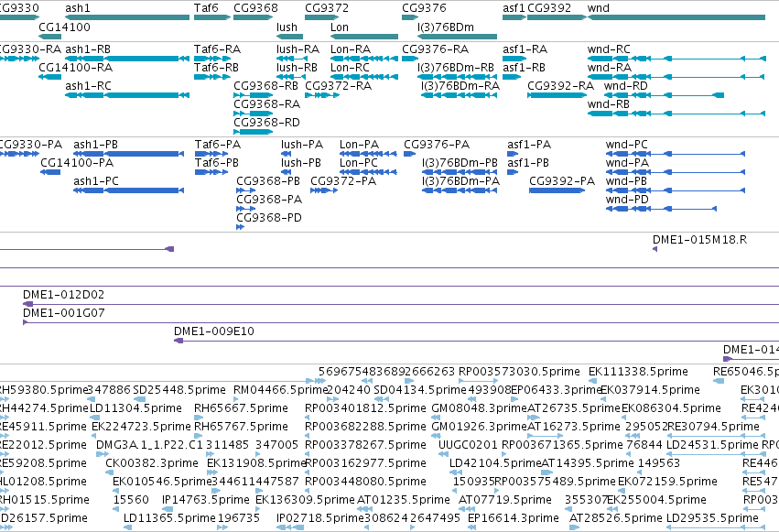The width and height of the screenshot is (779, 532).
Task: Select the l(3)76BDm-PB protein label
Action: (x=460, y=163)
